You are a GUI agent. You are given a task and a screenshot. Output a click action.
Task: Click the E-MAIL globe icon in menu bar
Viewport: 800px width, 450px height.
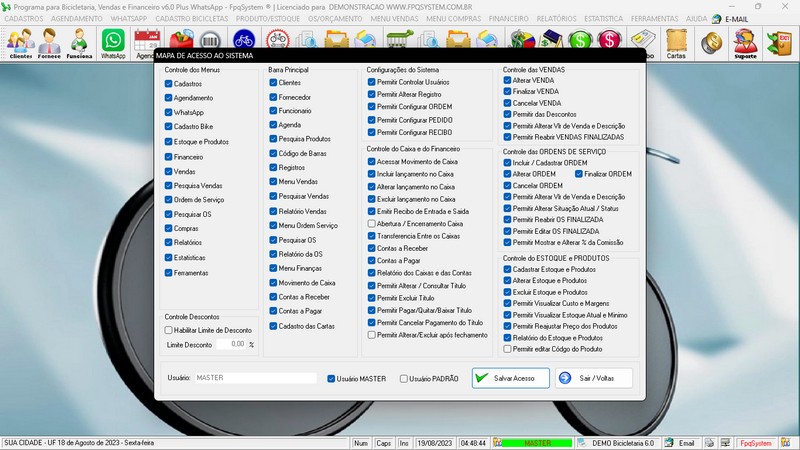(717, 19)
